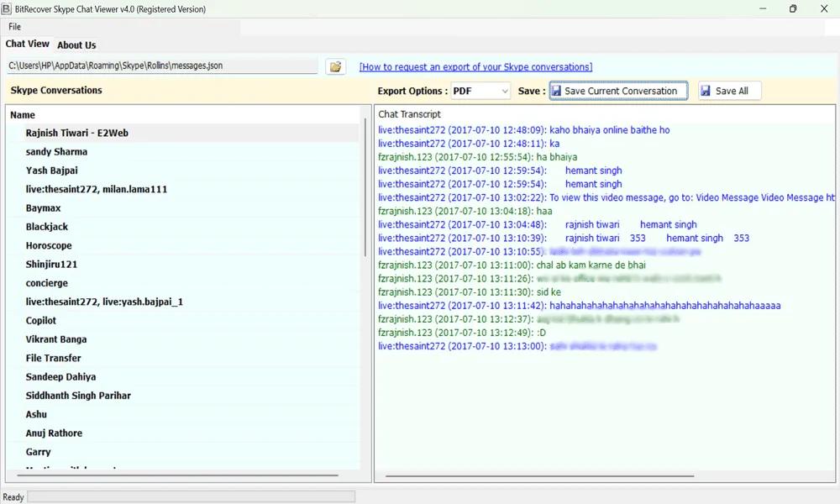
Task: Click the BitRecover app icon in title bar
Action: coord(7,9)
